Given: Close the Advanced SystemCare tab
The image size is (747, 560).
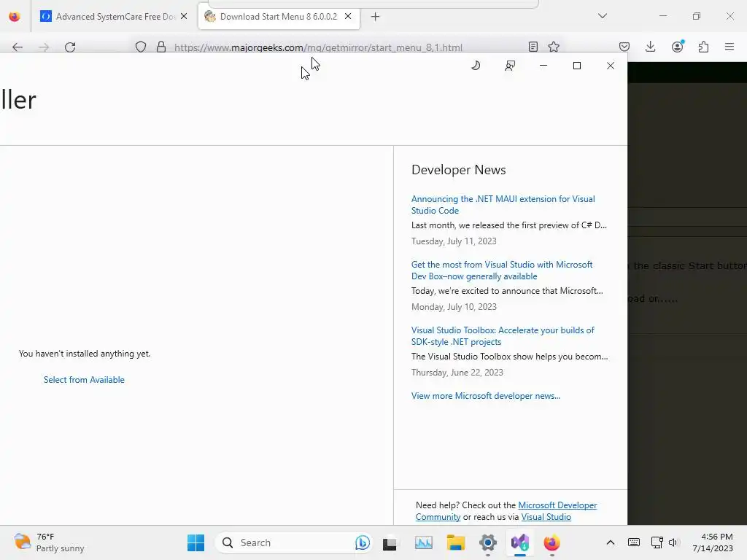Looking at the screenshot, I should (x=184, y=16).
